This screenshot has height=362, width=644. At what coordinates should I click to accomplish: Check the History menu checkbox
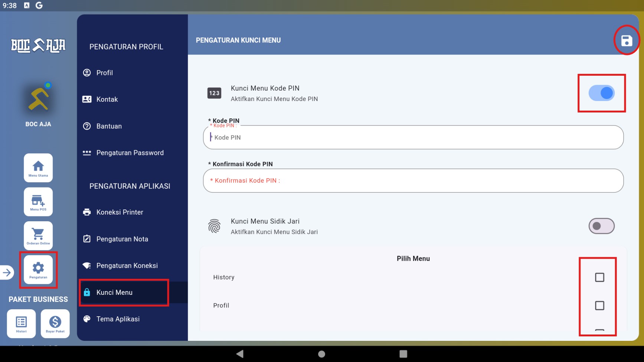point(599,277)
